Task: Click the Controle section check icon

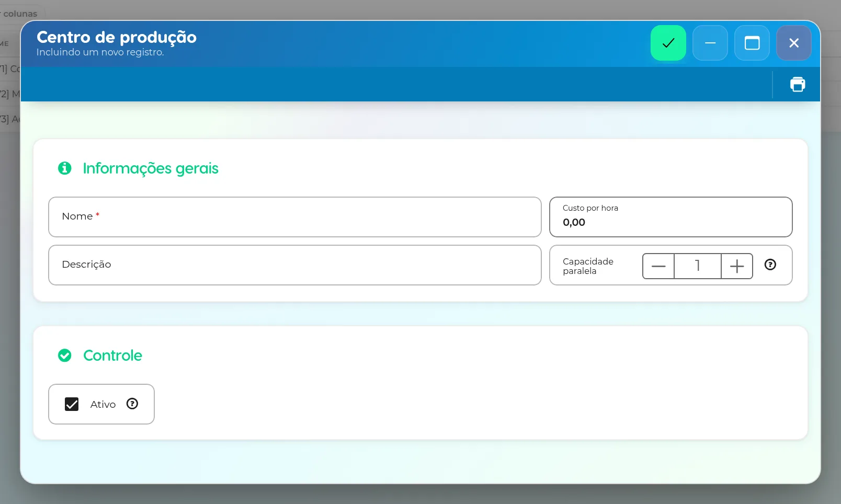Action: [x=64, y=356]
